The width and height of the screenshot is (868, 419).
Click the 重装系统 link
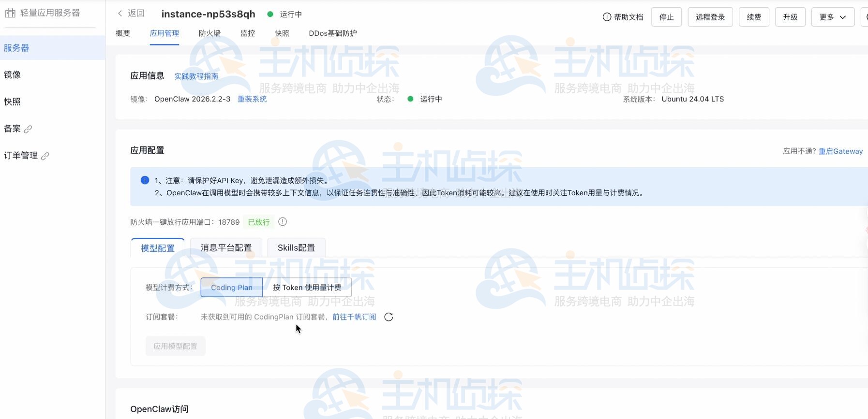pyautogui.click(x=252, y=99)
